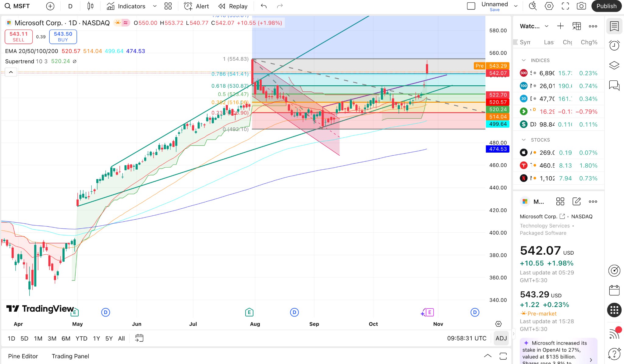The width and height of the screenshot is (624, 364).
Task: Take a chart snapshot with the camera icon
Action: point(581,6)
